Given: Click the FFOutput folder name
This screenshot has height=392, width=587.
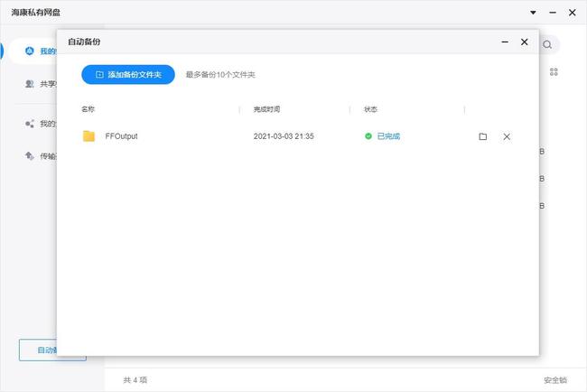Looking at the screenshot, I should [121, 135].
